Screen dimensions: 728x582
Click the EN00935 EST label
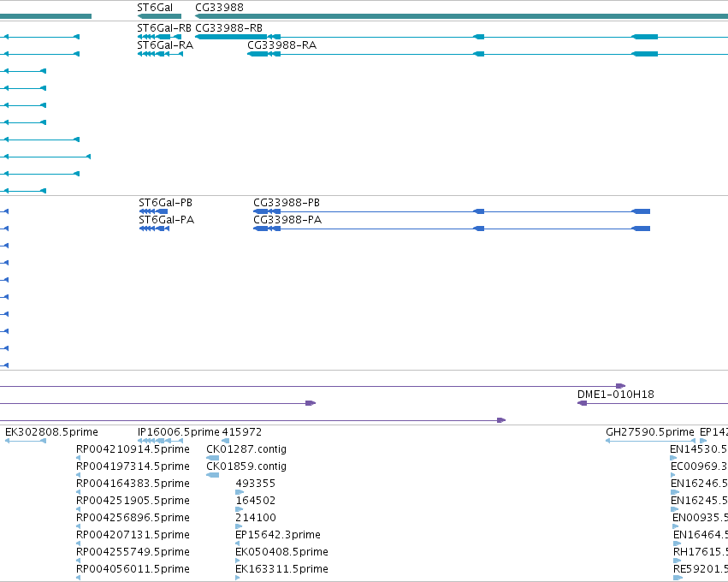700,518
